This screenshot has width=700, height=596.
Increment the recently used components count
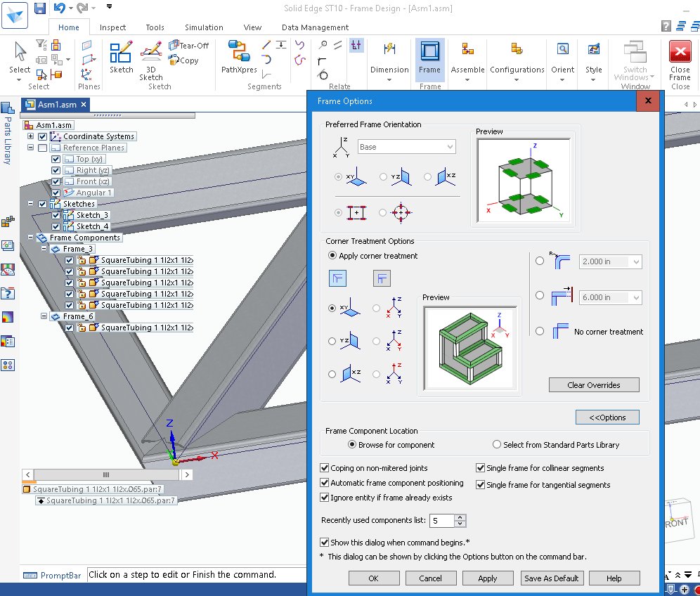[x=460, y=517]
